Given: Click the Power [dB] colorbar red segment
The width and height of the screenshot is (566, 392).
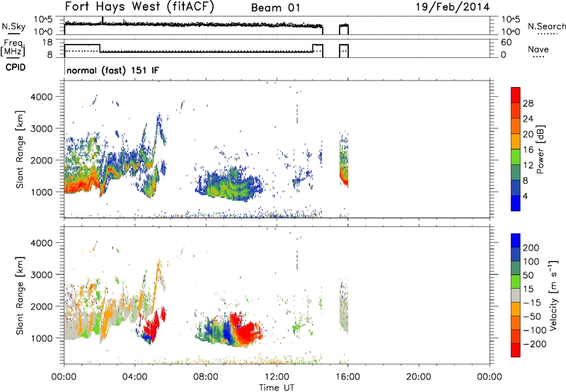Looking at the screenshot, I should coord(516,95).
